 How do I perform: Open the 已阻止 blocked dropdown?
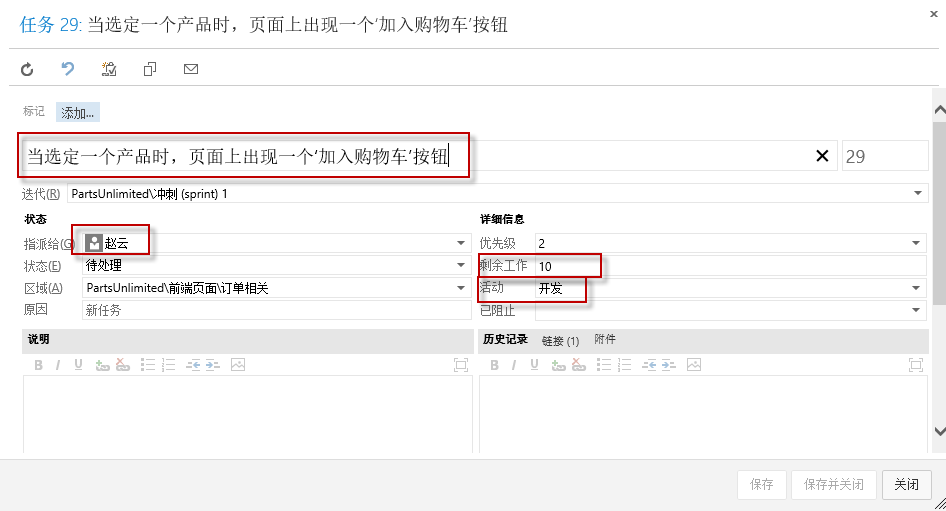[916, 310]
